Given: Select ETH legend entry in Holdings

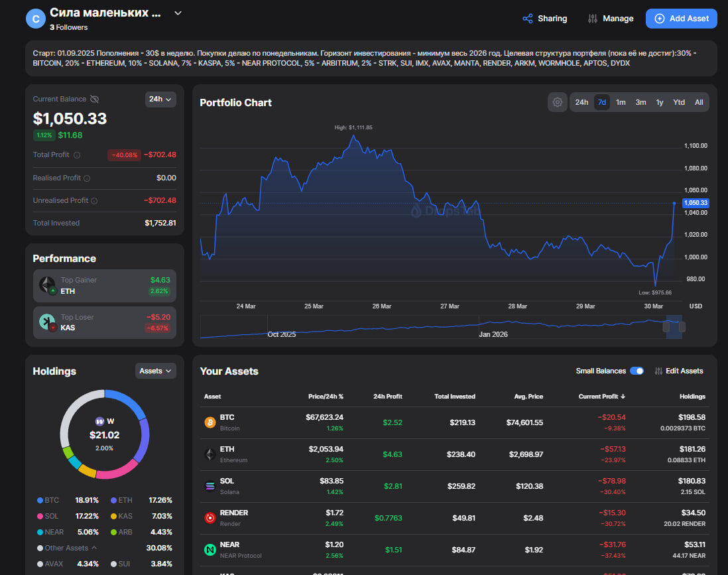Looking at the screenshot, I should click(141, 500).
